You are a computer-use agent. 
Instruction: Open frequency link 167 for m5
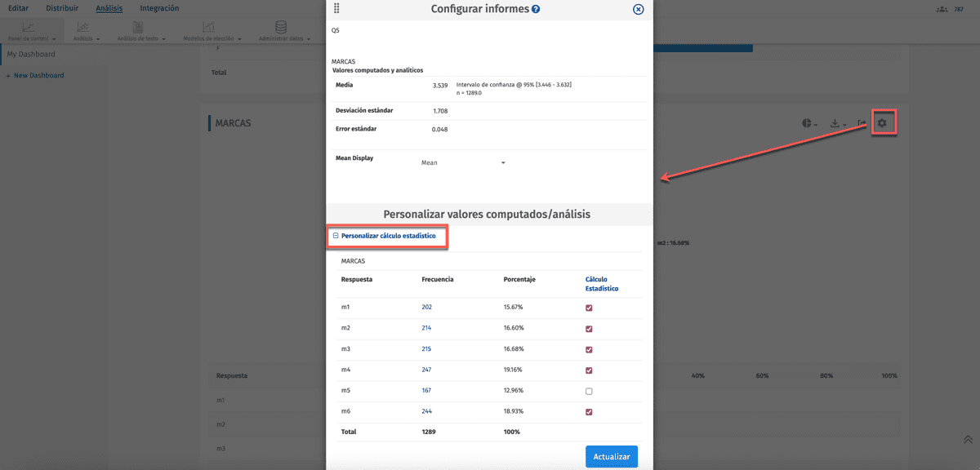[426, 391]
